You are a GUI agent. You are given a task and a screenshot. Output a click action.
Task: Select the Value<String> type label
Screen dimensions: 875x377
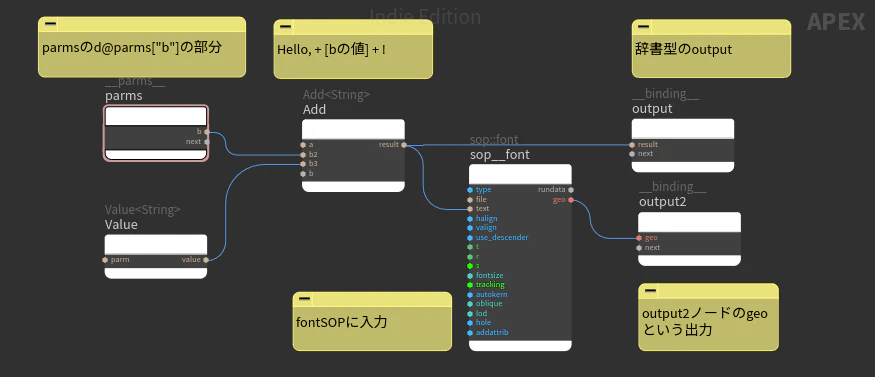(143, 210)
